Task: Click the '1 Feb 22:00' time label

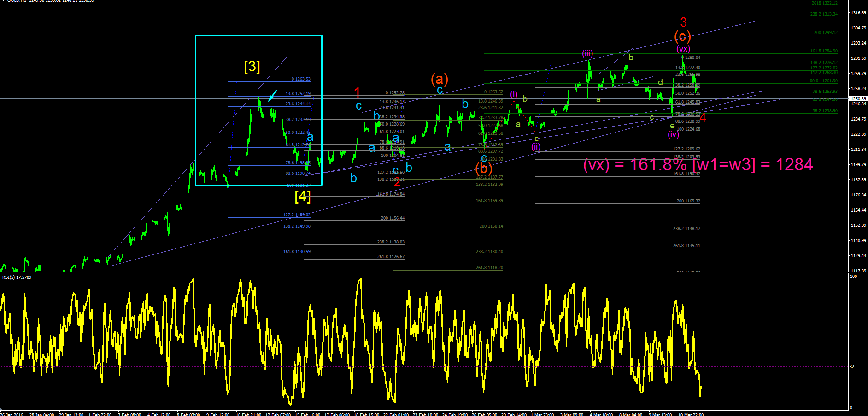Action: tap(100, 414)
